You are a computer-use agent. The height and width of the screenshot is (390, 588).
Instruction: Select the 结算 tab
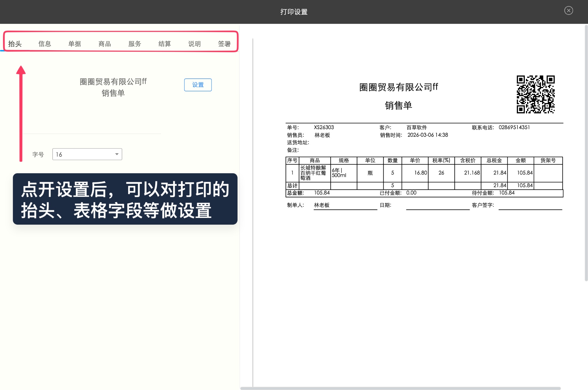point(165,43)
